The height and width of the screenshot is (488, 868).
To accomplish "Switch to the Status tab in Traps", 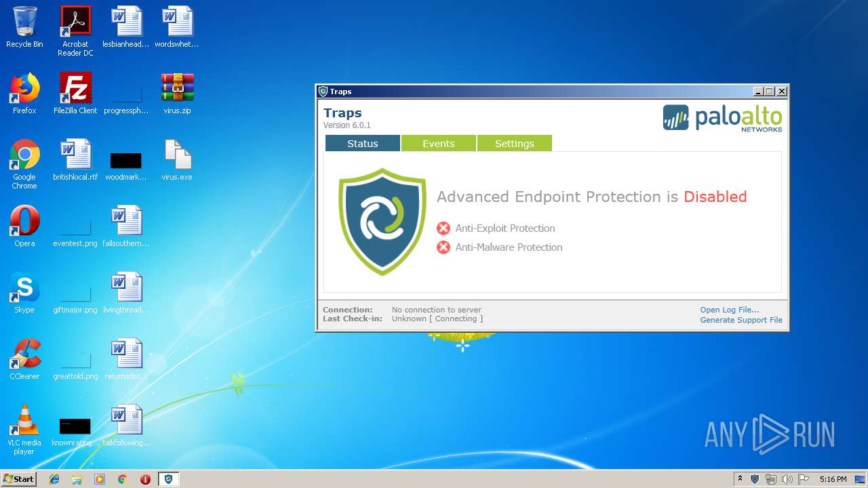I will point(362,143).
